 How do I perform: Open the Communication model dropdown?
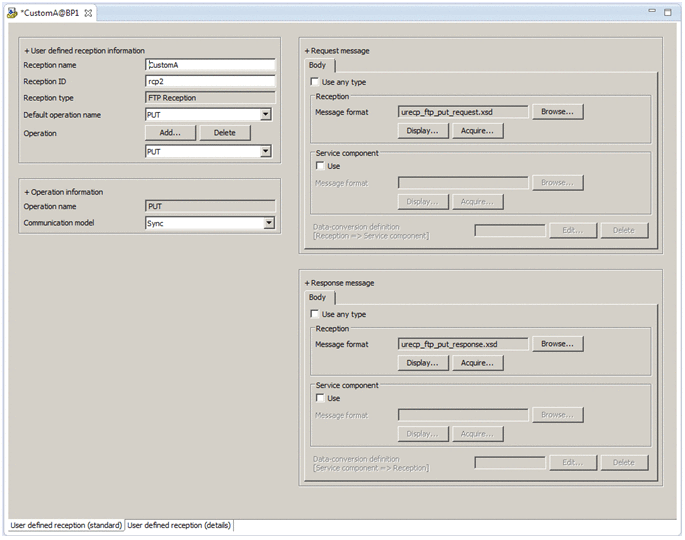268,223
